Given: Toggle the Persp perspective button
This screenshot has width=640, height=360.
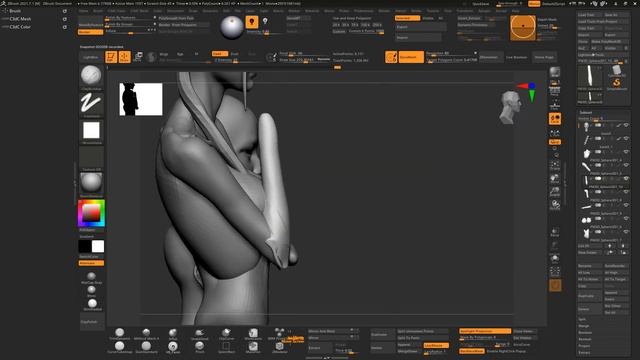Looking at the screenshot, I should [x=555, y=91].
